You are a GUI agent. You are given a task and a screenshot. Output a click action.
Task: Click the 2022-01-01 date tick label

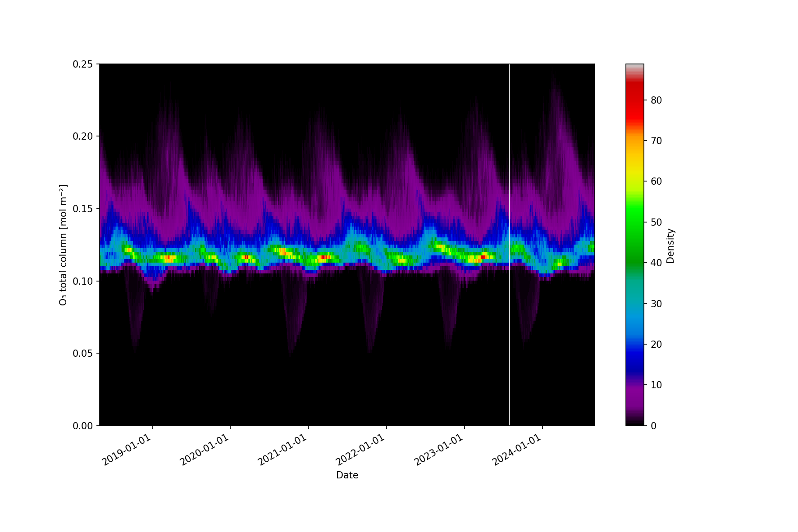[x=360, y=450]
